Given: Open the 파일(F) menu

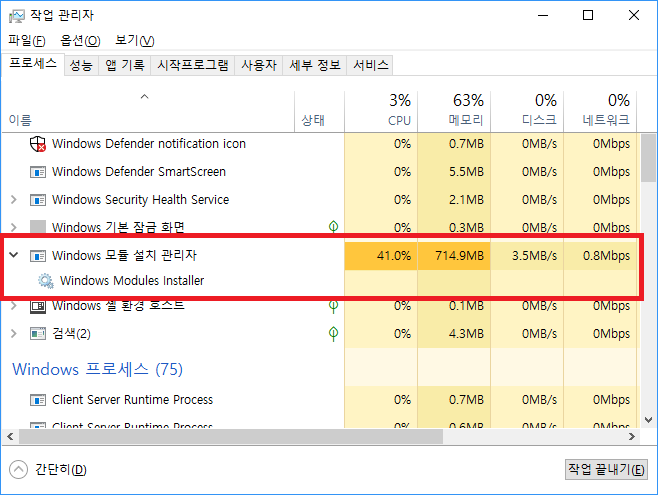Looking at the screenshot, I should [27, 41].
